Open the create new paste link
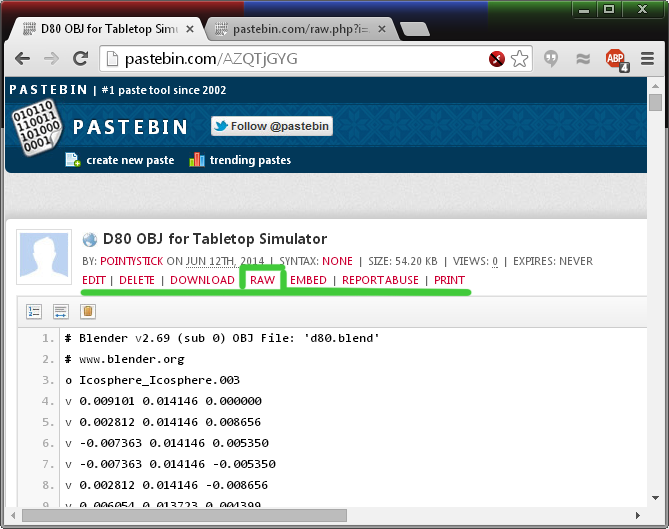This screenshot has width=669, height=529. [x=130, y=160]
